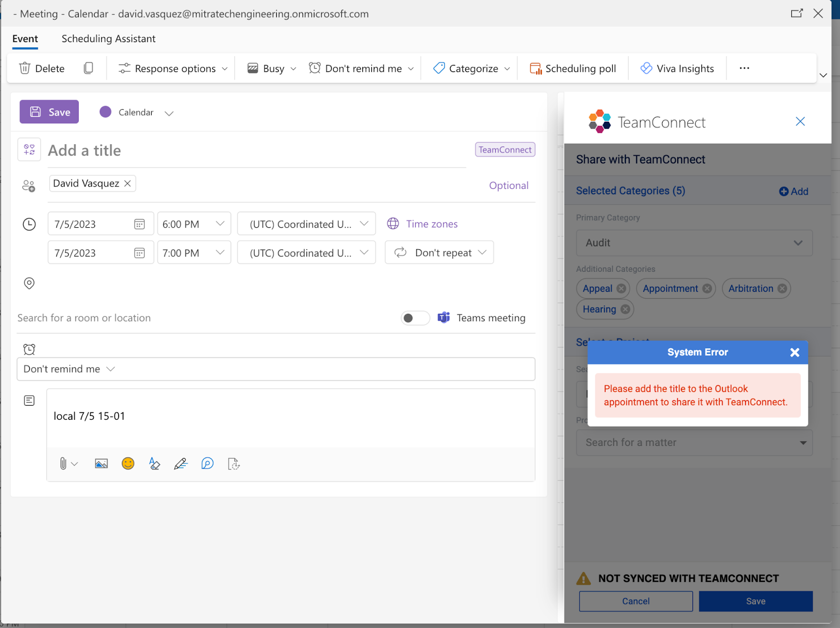Viewport: 840px width, 628px height.
Task: Remove the Arbitration category chip
Action: [x=782, y=289]
